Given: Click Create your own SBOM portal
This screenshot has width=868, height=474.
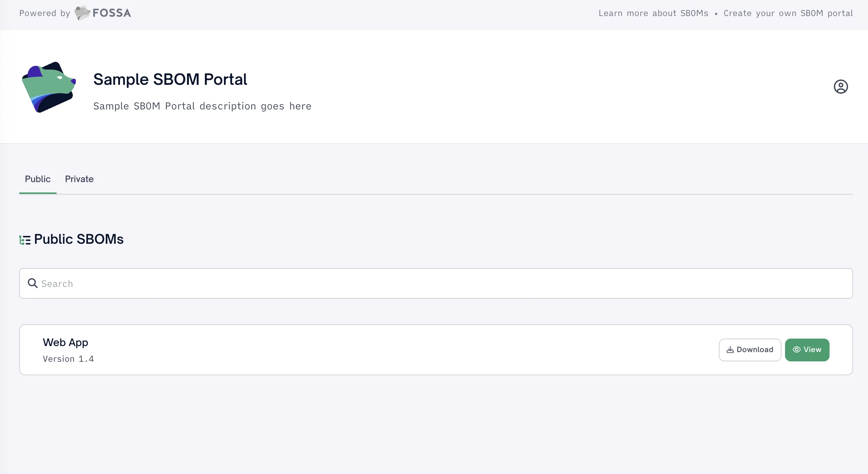Looking at the screenshot, I should [x=788, y=13].
